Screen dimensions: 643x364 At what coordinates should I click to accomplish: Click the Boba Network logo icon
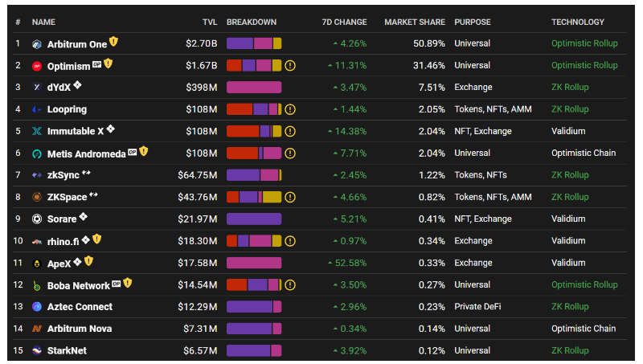(x=37, y=286)
